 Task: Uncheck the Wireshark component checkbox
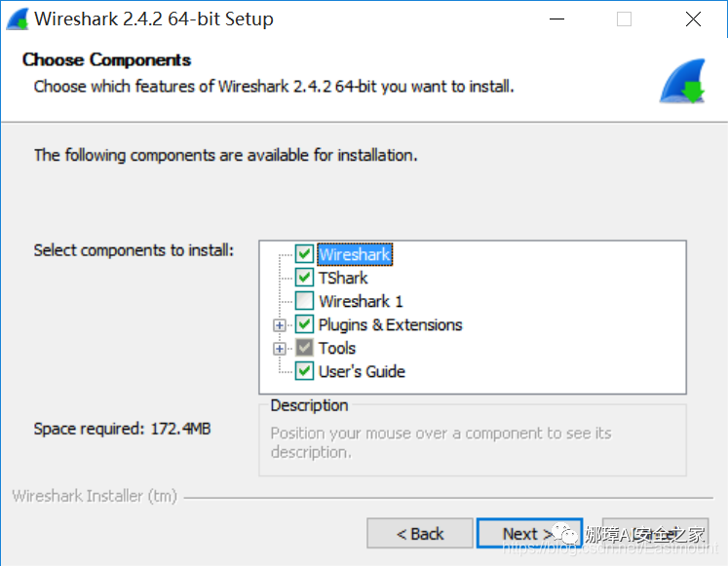click(x=304, y=253)
